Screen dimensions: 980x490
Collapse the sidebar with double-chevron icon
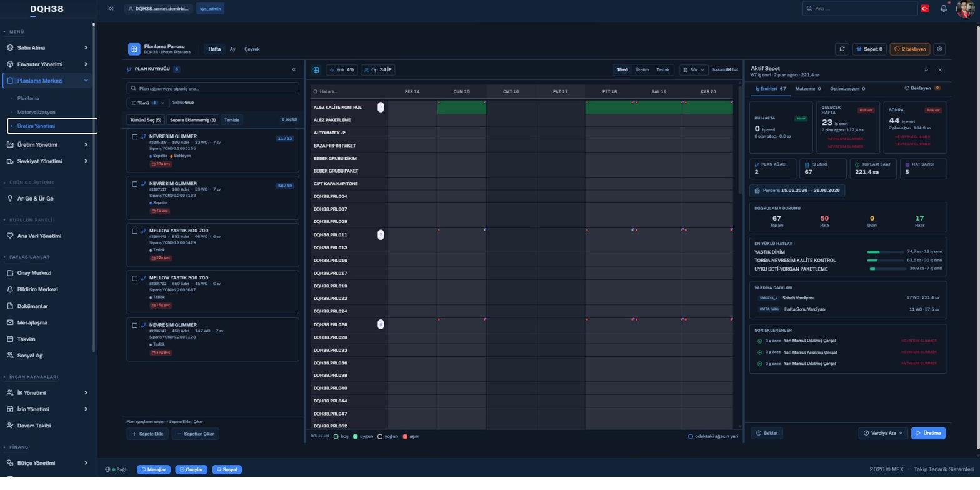[111, 9]
